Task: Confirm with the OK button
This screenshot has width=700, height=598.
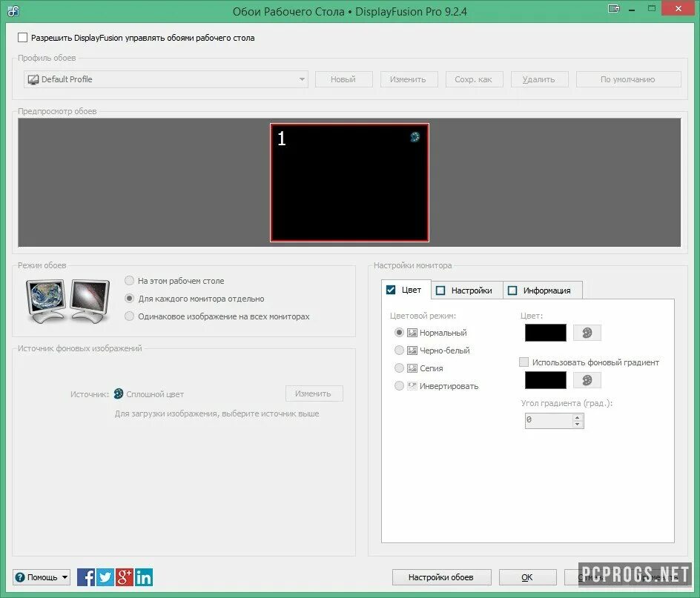Action: click(x=528, y=577)
